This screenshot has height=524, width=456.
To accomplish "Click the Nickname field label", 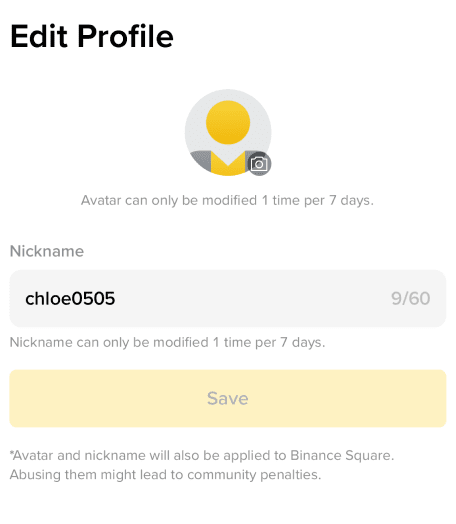I will coord(47,251).
